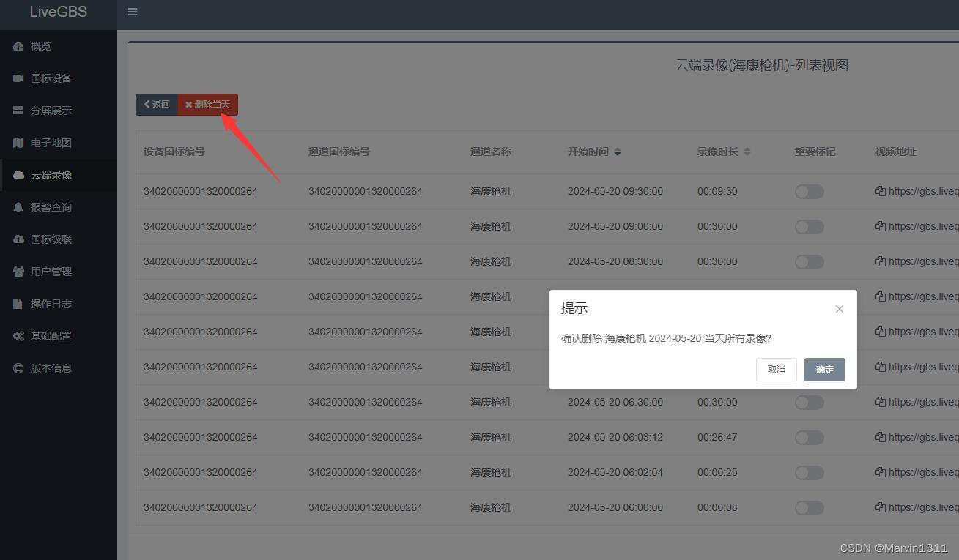Open 报警查询 menu item

tap(59, 207)
